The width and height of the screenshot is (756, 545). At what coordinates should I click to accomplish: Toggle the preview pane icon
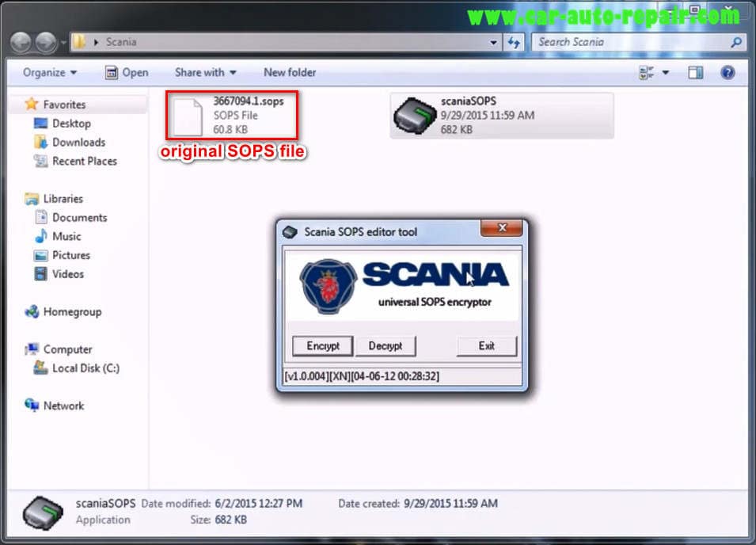pyautogui.click(x=695, y=72)
